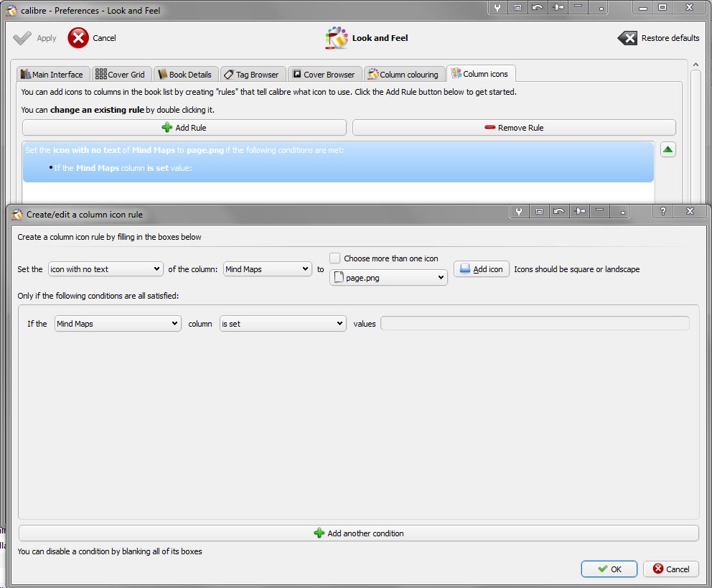Image resolution: width=712 pixels, height=588 pixels.
Task: Click the calibre icon in Preferences title bar
Action: point(11,10)
